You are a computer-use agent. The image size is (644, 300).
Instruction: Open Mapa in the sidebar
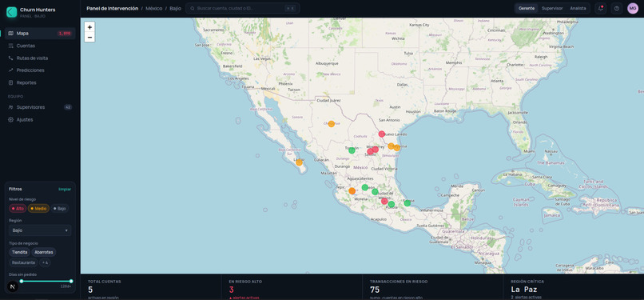[x=40, y=34]
